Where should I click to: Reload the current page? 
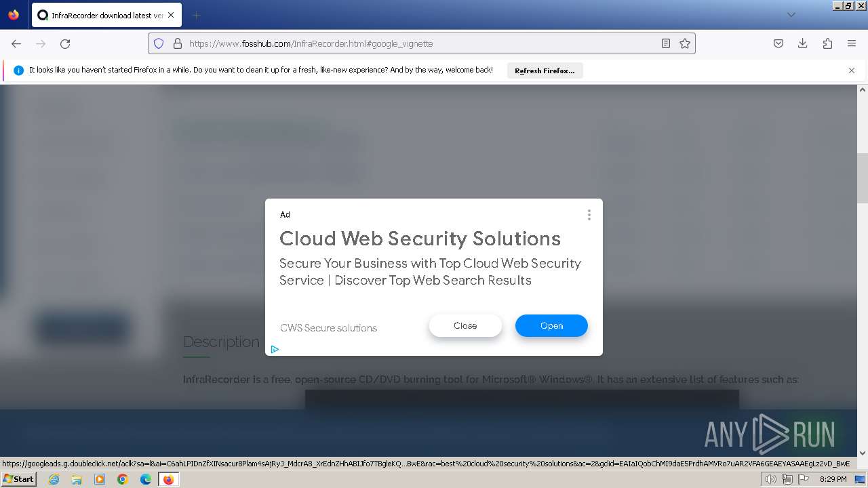(x=65, y=43)
